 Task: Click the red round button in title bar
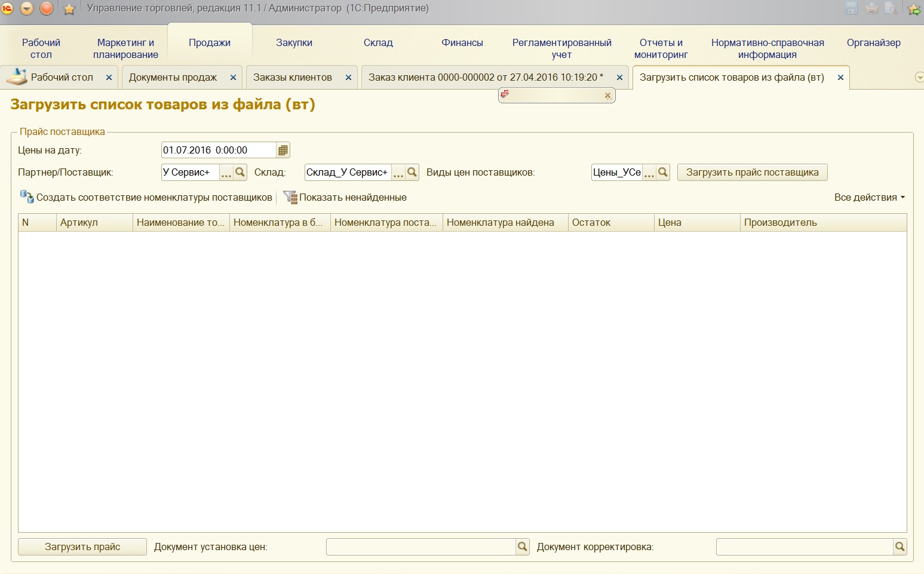[47, 8]
